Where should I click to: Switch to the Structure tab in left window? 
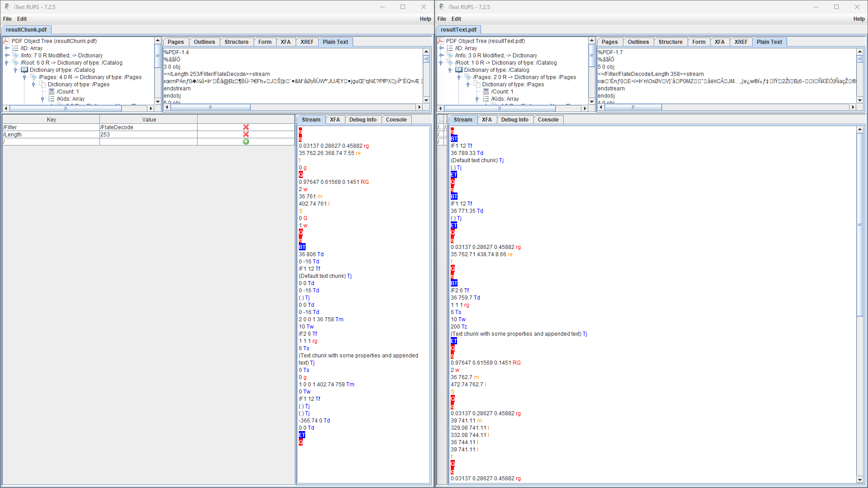[236, 42]
